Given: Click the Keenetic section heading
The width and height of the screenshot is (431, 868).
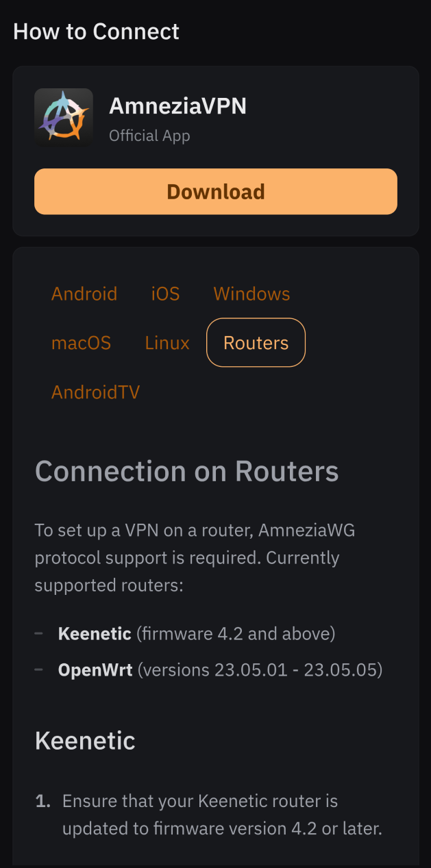Looking at the screenshot, I should [x=85, y=741].
